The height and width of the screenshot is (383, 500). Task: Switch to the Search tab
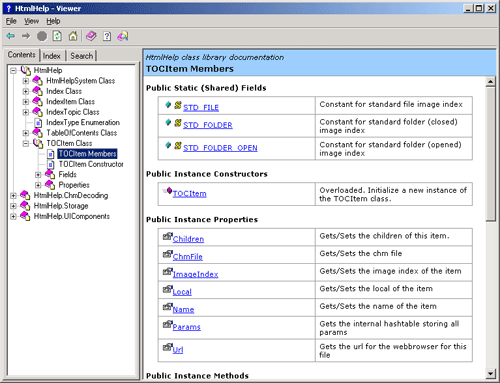pyautogui.click(x=82, y=56)
